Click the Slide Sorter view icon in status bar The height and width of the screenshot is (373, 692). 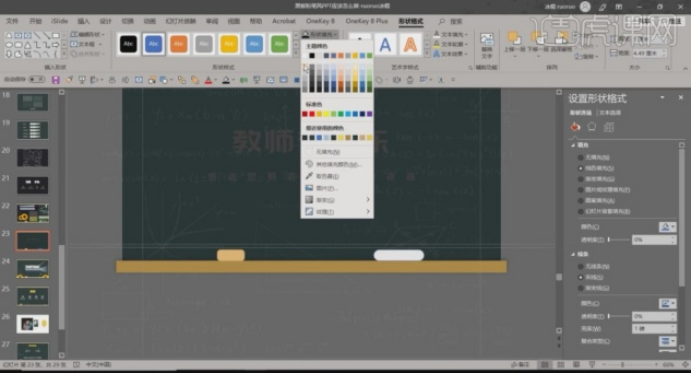pos(561,365)
